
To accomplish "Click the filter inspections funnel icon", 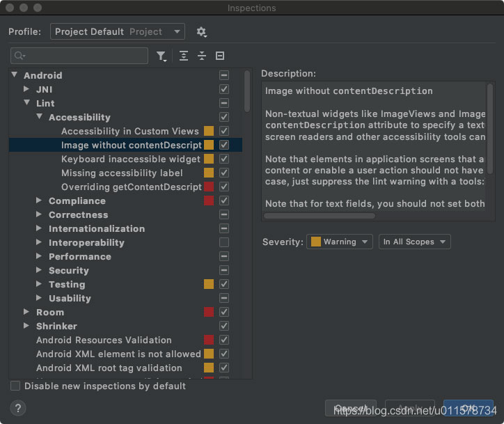I will pos(162,56).
